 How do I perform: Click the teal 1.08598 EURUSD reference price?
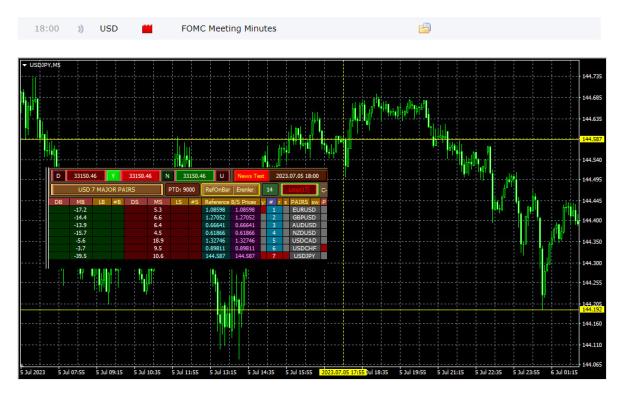point(216,210)
